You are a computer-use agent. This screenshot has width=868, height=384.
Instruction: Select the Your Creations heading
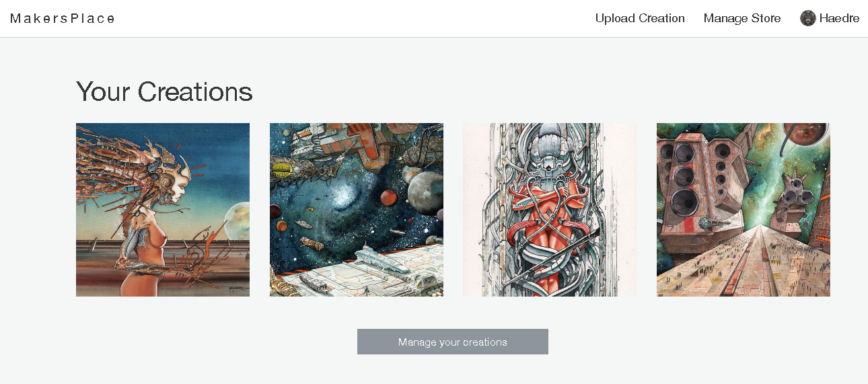click(164, 91)
